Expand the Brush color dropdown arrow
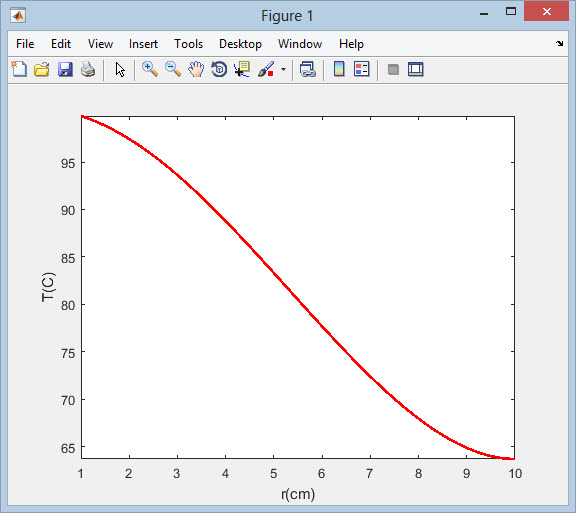 click(283, 69)
